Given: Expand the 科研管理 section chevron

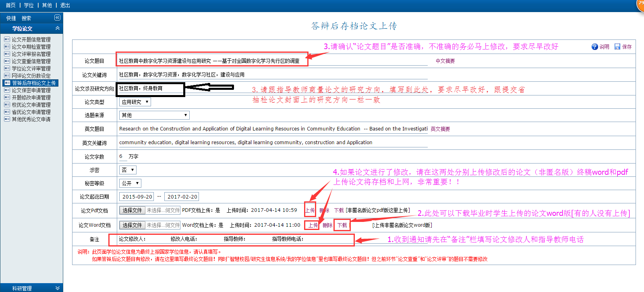Looking at the screenshot, I should point(58,288).
